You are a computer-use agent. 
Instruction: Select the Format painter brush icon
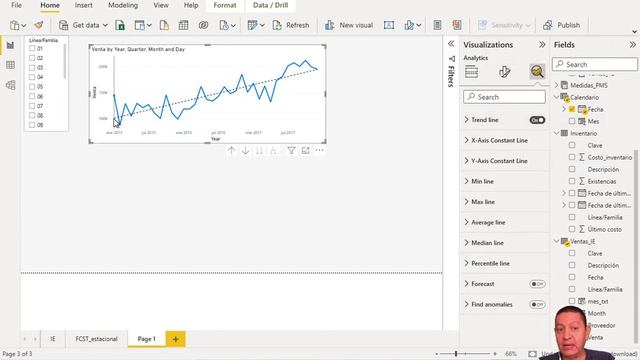tap(39, 25)
